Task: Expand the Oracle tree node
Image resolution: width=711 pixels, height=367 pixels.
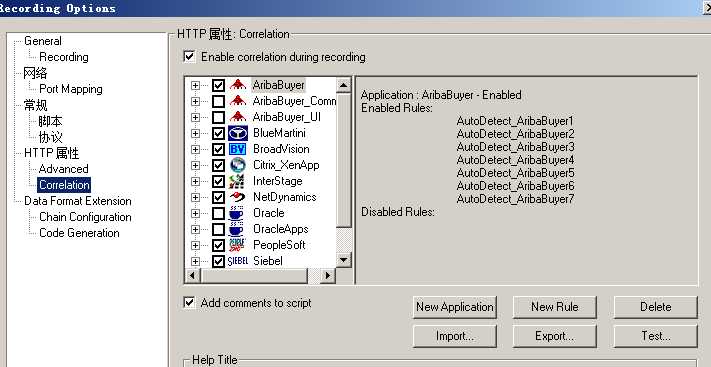Action: point(195,213)
